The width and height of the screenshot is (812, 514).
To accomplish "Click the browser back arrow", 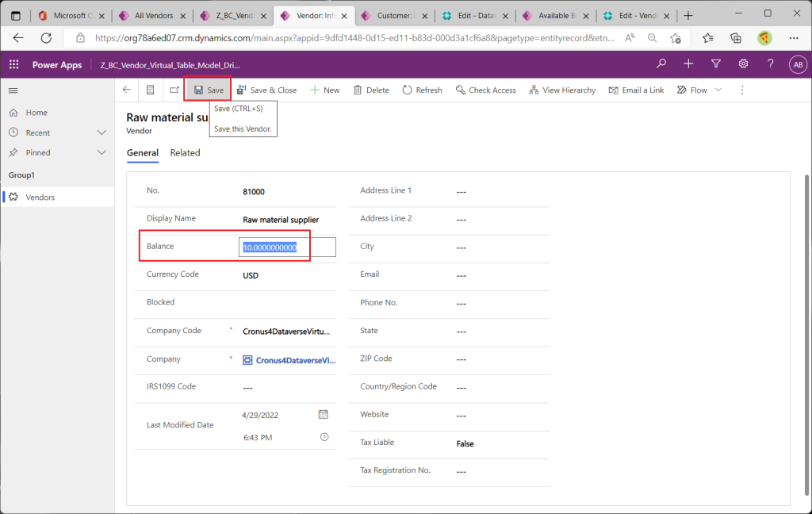I will tap(18, 38).
